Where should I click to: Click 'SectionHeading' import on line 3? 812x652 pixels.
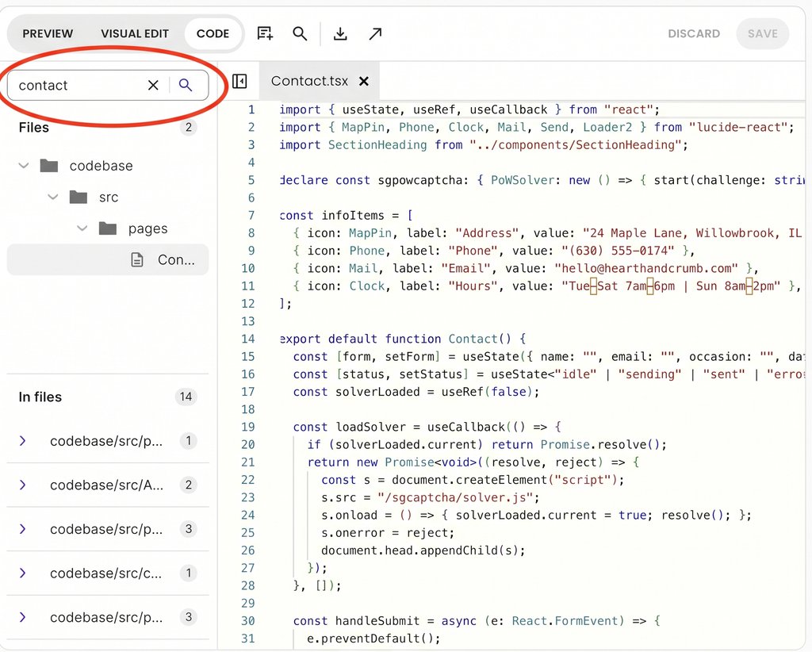click(x=377, y=145)
